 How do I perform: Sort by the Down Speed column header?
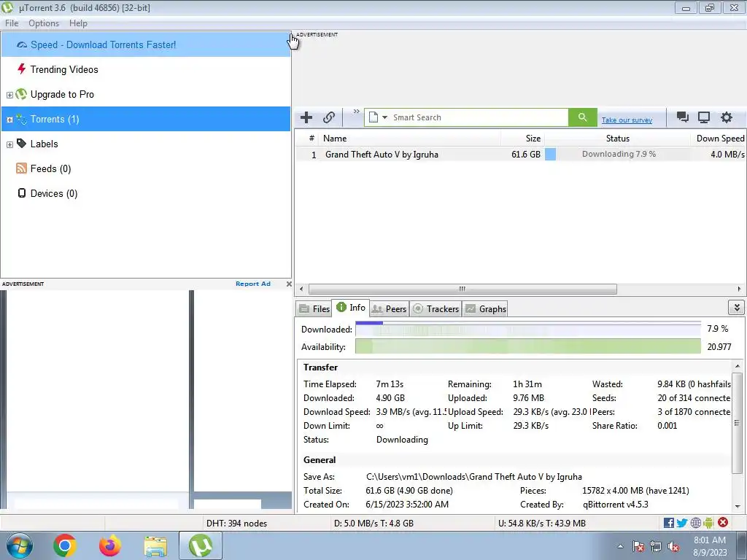coord(718,139)
